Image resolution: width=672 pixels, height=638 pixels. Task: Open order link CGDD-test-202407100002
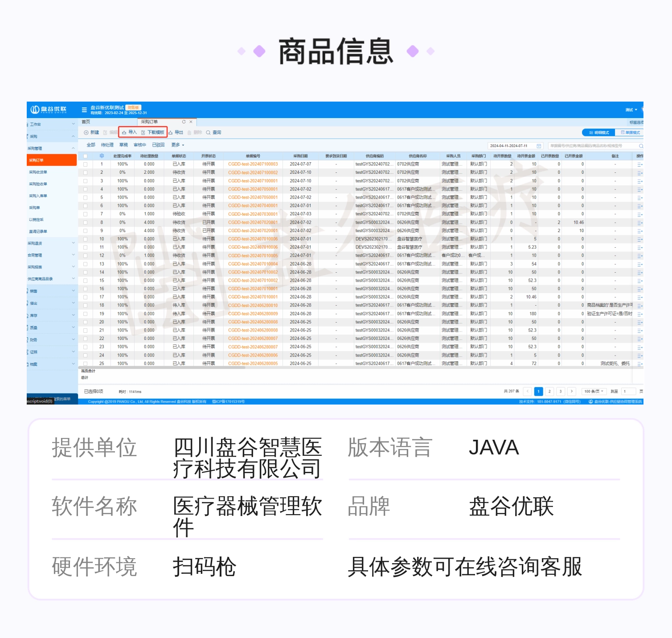(x=253, y=172)
